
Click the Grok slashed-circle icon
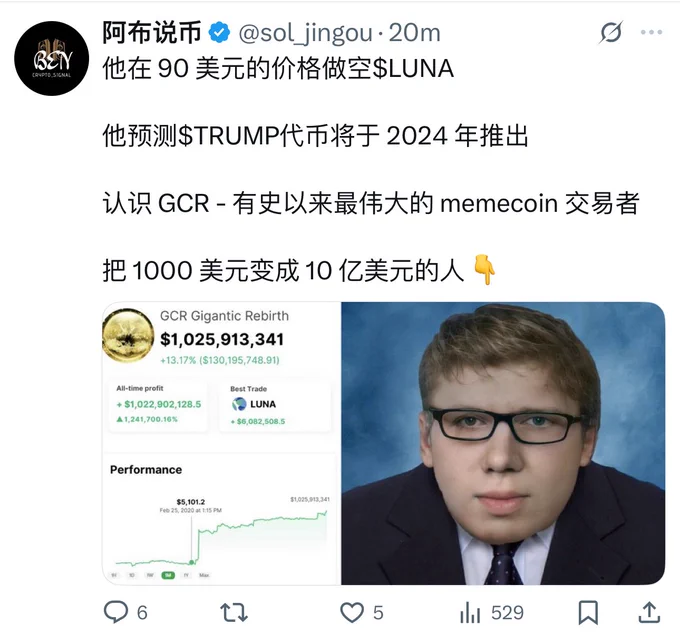611,32
